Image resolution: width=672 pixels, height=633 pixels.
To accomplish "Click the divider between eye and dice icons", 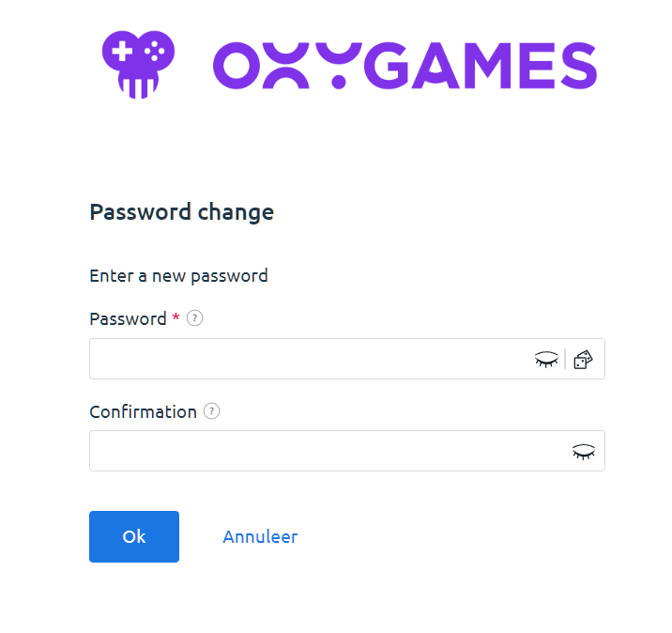I will click(x=565, y=359).
